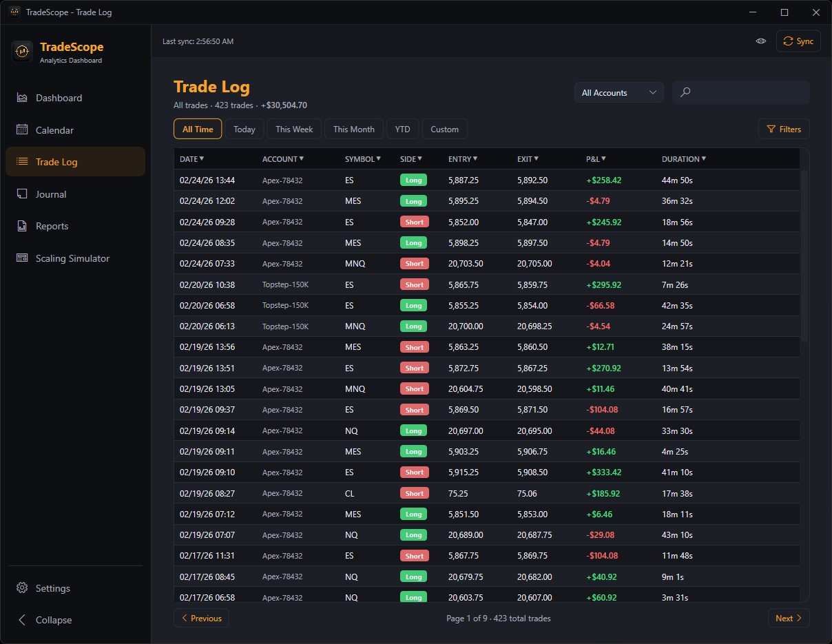Select the YTD time range tab
This screenshot has width=832, height=644.
pos(402,129)
